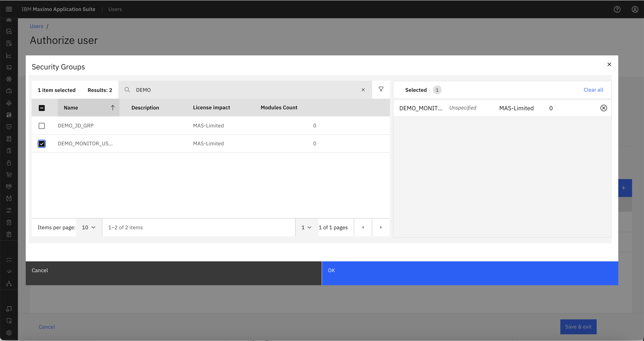The height and width of the screenshot is (341, 644).
Task: Click the 1–2 of 2 items text
Action: pos(125,227)
